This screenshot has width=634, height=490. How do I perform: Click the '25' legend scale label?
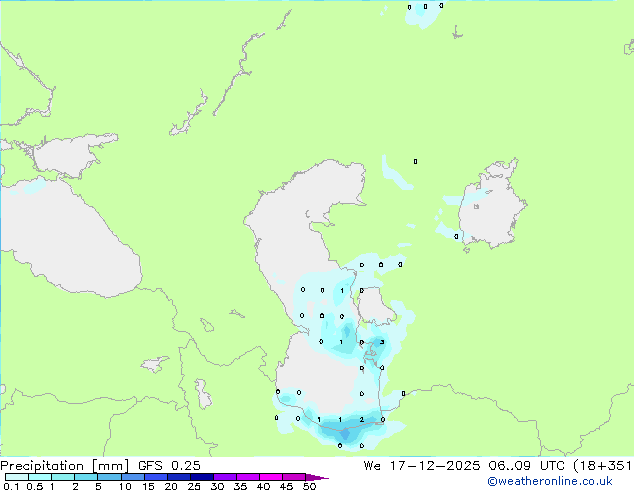(194, 486)
